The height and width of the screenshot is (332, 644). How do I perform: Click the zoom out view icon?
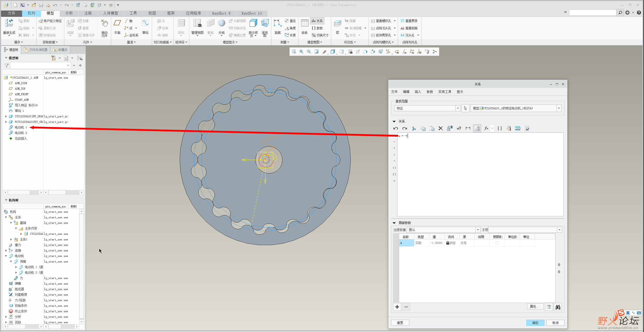tap(309, 52)
